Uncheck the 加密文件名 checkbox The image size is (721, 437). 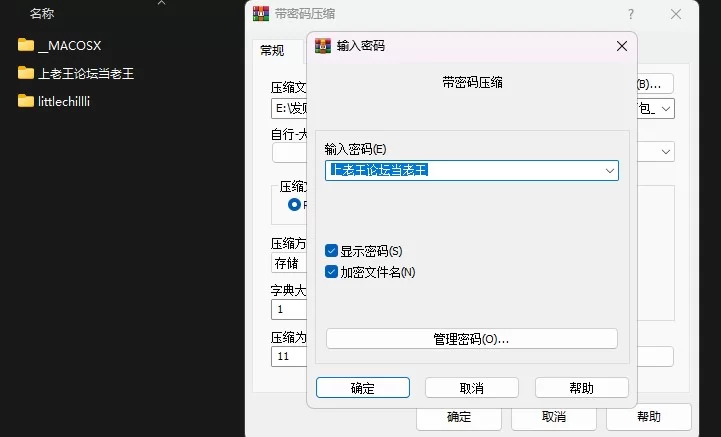click(331, 271)
